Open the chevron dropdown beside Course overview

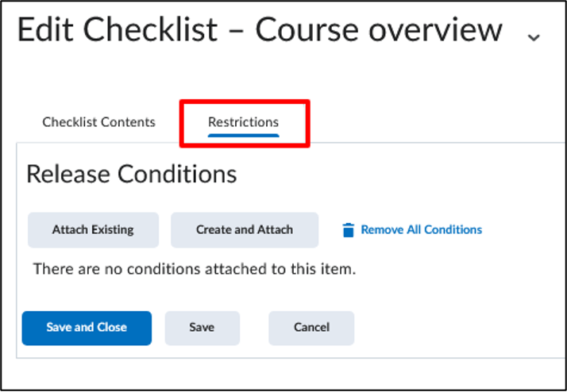click(534, 37)
